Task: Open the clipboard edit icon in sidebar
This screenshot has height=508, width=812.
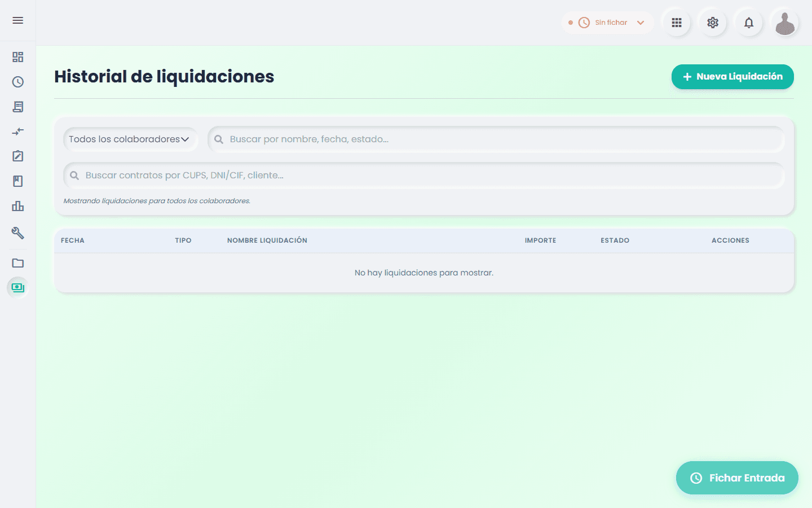Action: click(18, 156)
